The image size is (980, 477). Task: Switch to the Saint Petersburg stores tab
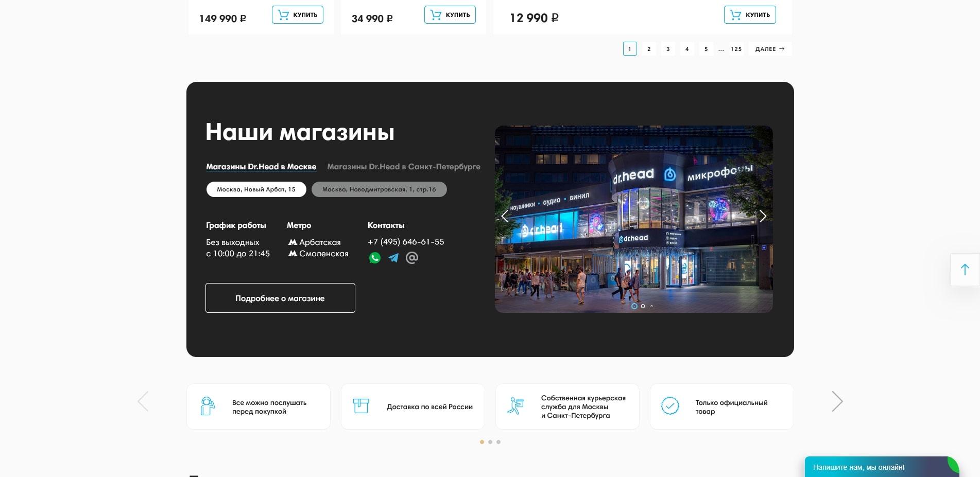(403, 167)
